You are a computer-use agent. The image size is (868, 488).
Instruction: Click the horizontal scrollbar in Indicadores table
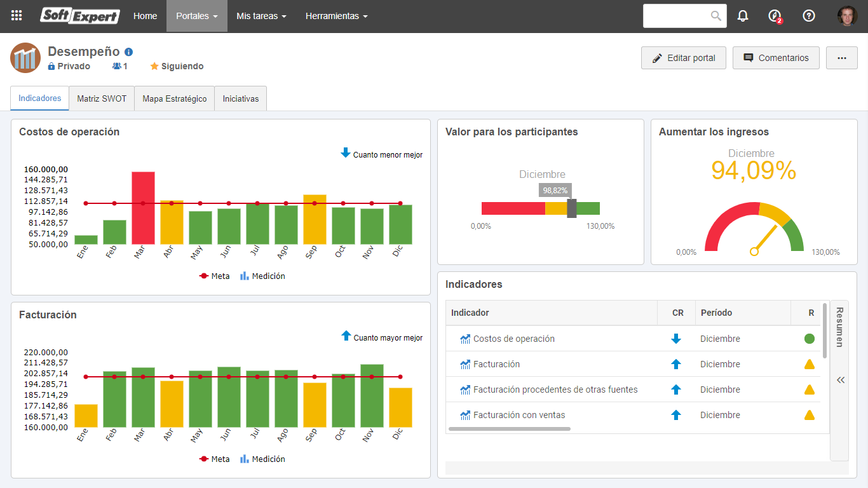(510, 429)
